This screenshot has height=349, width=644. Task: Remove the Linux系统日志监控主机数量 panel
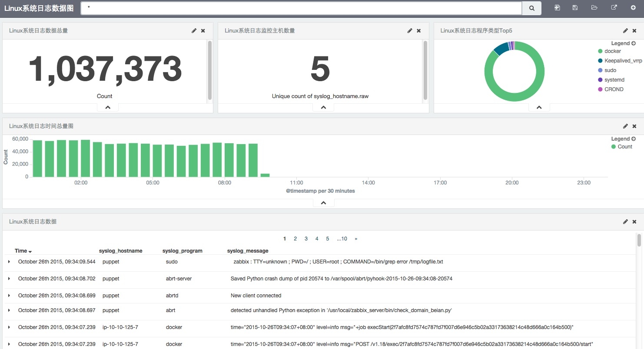(x=419, y=31)
